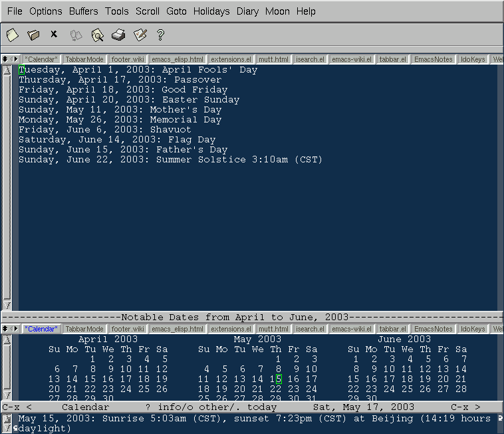Viewport: 504px width, 434px height.
Task: Click the holidays window vertical scrollbar
Action: pos(7,186)
